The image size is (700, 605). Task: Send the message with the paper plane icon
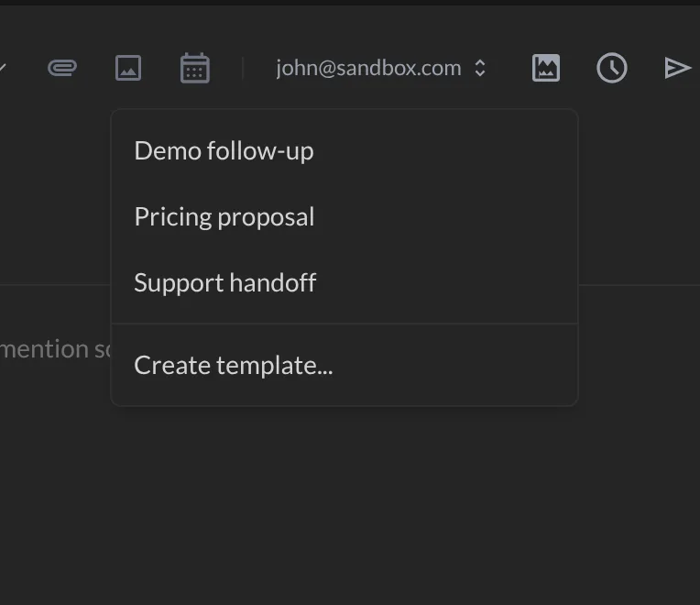point(677,68)
